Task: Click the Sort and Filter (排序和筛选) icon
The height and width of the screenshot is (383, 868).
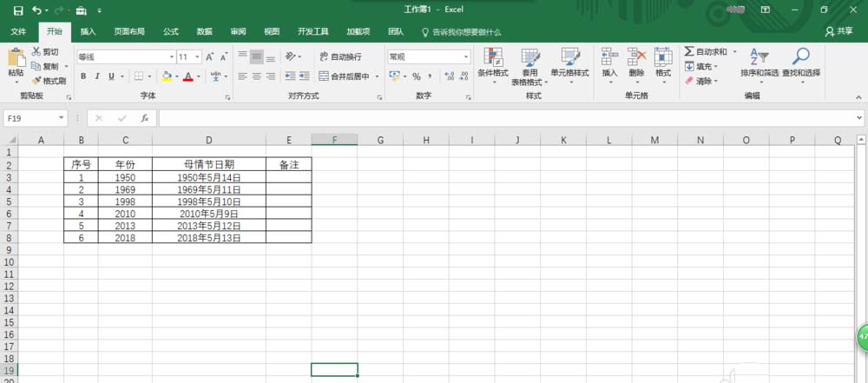Action: 758,58
